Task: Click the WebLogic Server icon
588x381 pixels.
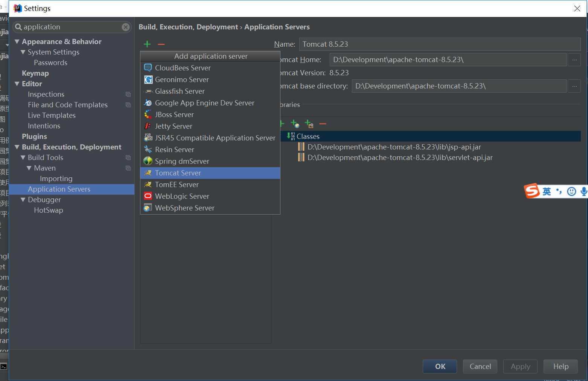Action: coord(148,196)
